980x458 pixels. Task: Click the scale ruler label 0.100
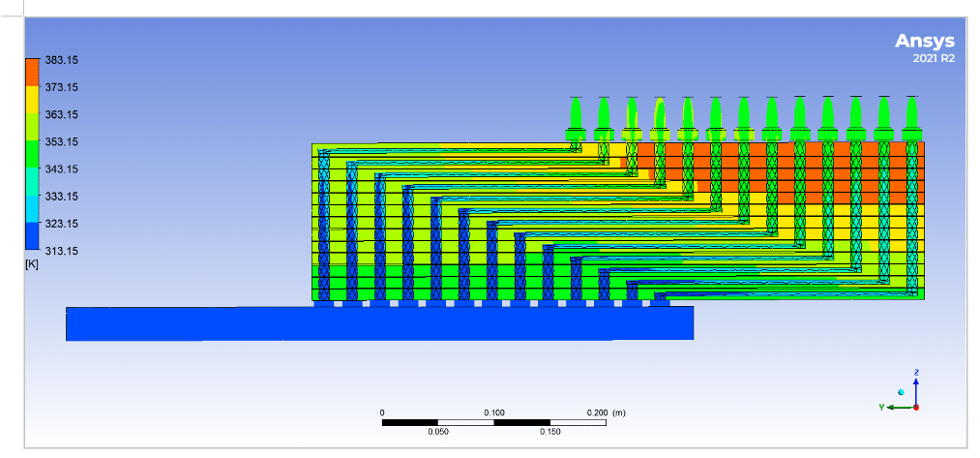coord(494,412)
